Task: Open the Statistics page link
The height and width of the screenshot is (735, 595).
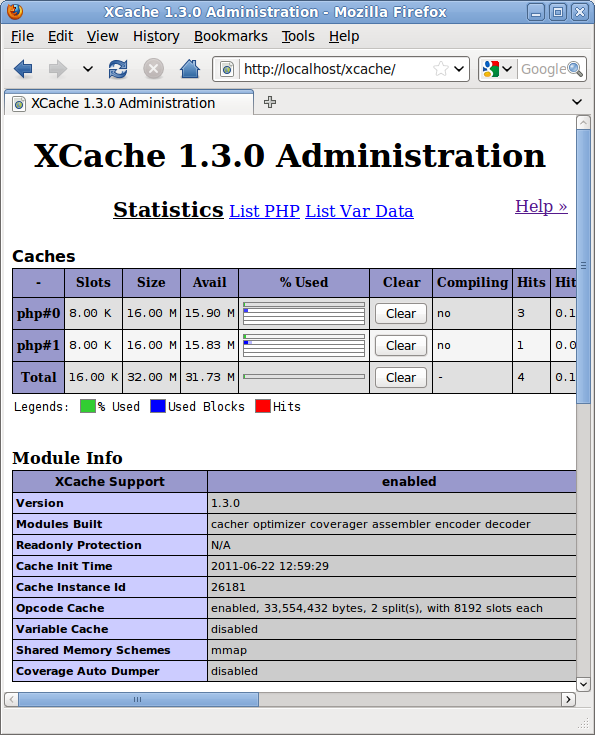Action: pos(168,210)
